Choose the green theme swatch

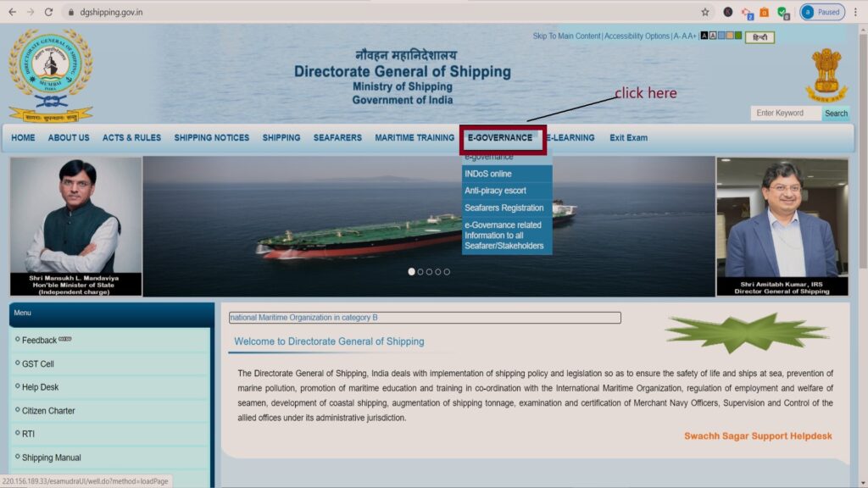(738, 36)
